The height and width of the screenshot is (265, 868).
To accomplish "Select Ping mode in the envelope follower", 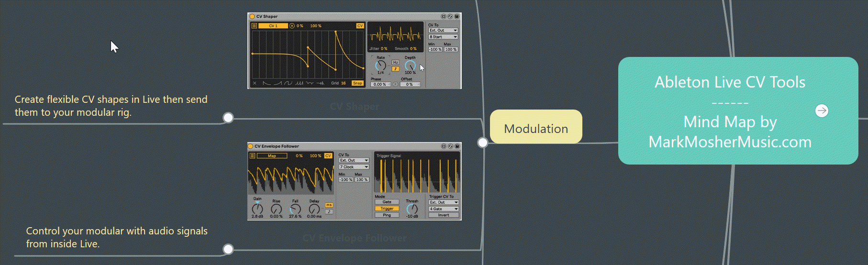I will coord(387,215).
